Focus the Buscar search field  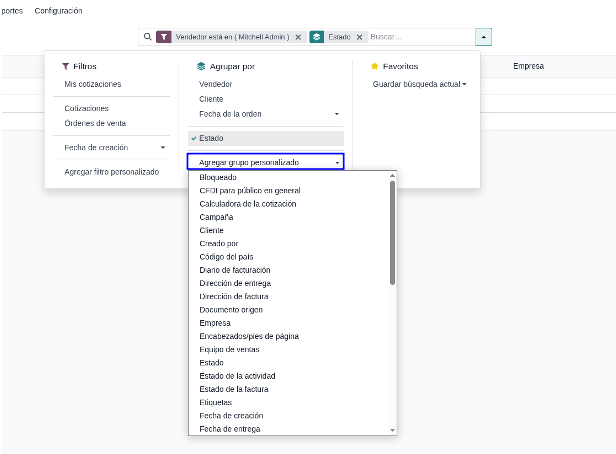421,37
